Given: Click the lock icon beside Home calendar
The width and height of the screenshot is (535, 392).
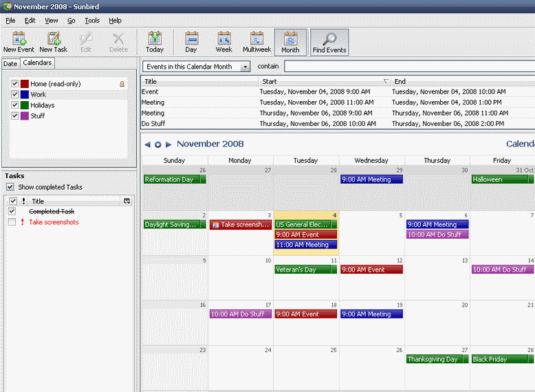Looking at the screenshot, I should [122, 84].
